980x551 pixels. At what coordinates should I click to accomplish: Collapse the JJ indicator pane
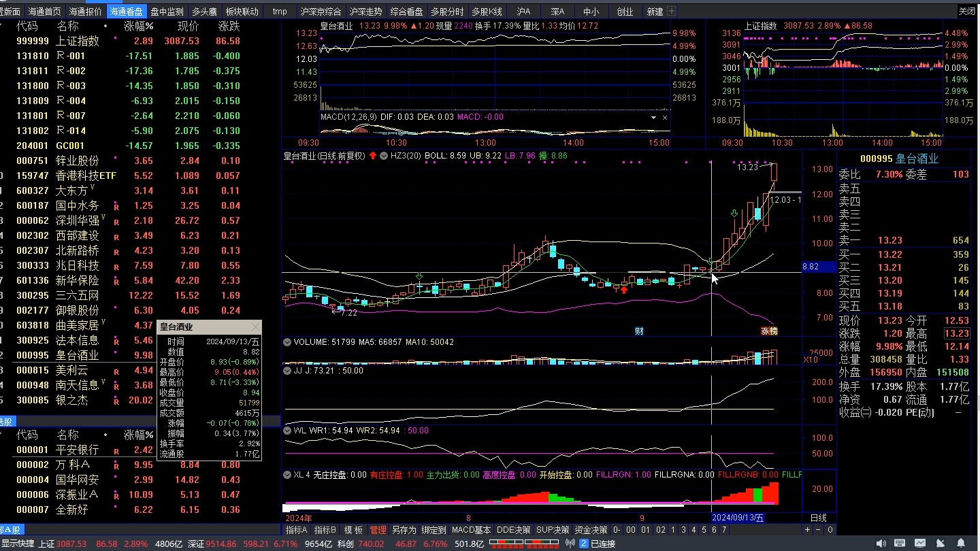[x=287, y=371]
